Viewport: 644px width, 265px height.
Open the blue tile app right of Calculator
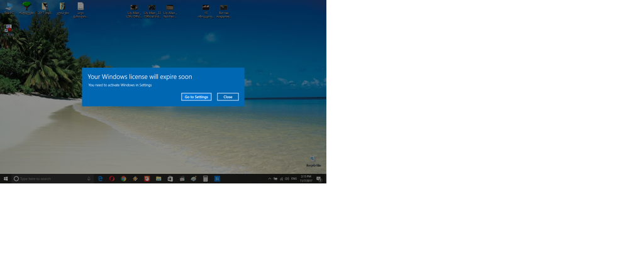(x=217, y=179)
